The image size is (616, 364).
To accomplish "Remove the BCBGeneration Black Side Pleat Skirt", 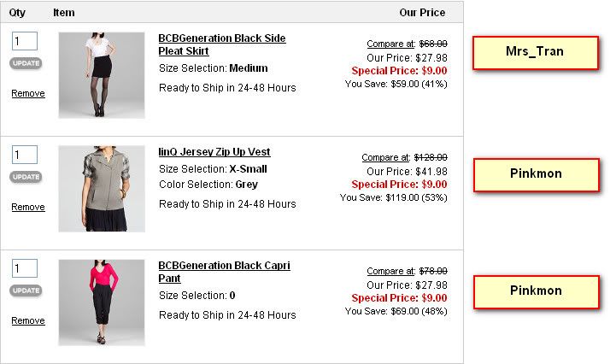I will 28,93.
